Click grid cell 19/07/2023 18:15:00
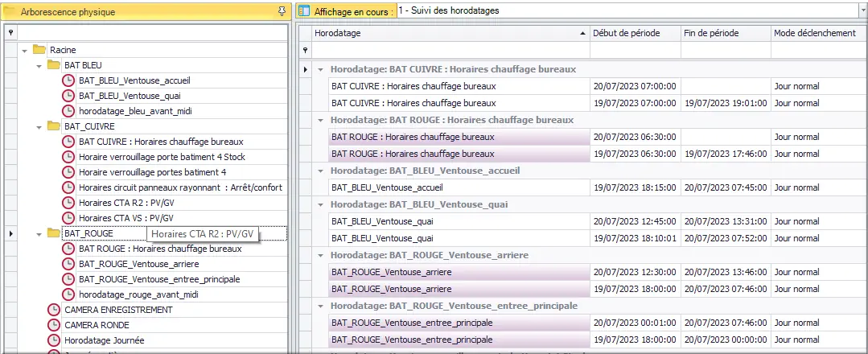This screenshot has width=868, height=354. click(x=635, y=187)
